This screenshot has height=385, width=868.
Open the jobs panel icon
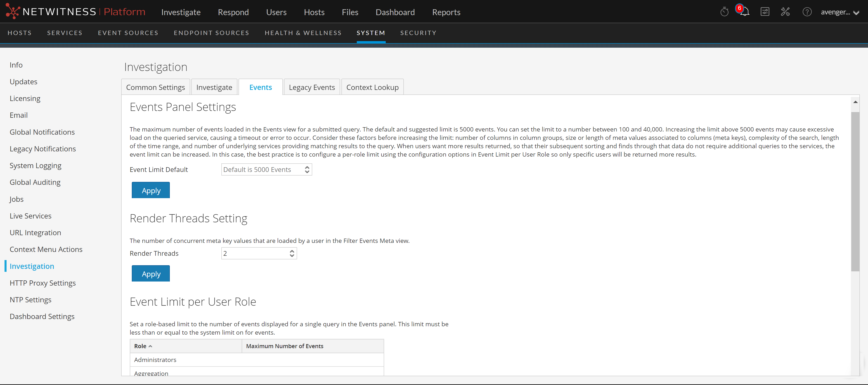pos(764,12)
